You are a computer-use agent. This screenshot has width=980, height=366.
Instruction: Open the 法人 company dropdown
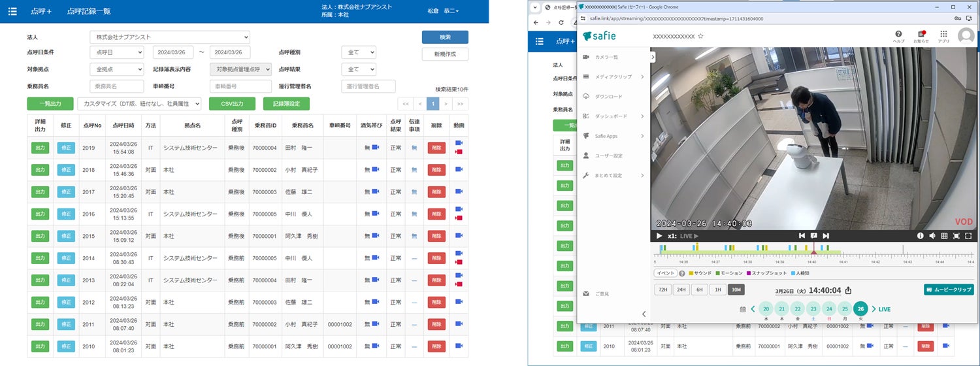coord(170,37)
